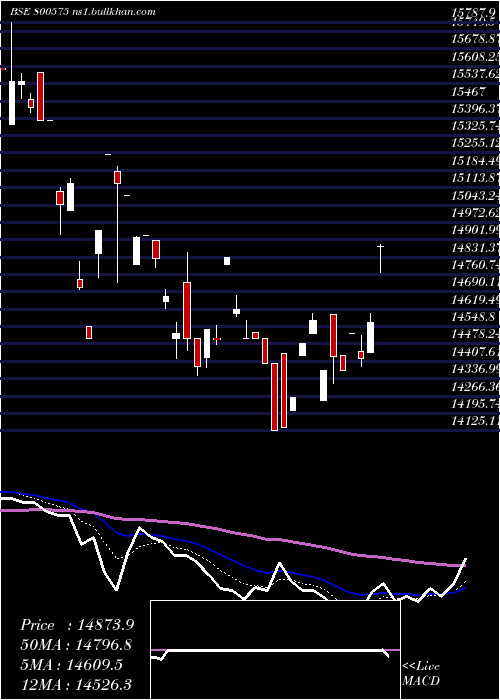The image size is (500, 700).
Task: Select the 15537.62 price axis label
Action: pyautogui.click(x=475, y=74)
